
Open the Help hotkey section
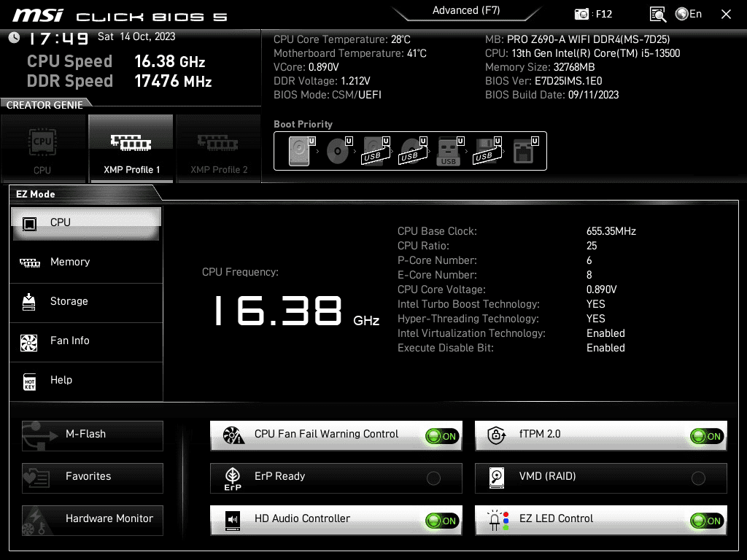pos(86,381)
